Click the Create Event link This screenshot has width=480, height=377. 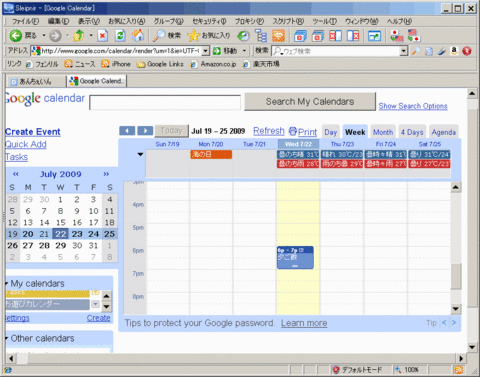pos(33,132)
